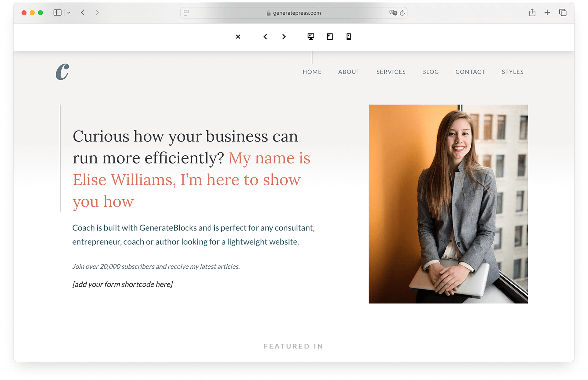Navigate back in Safari history
588x380 pixels.
point(83,12)
